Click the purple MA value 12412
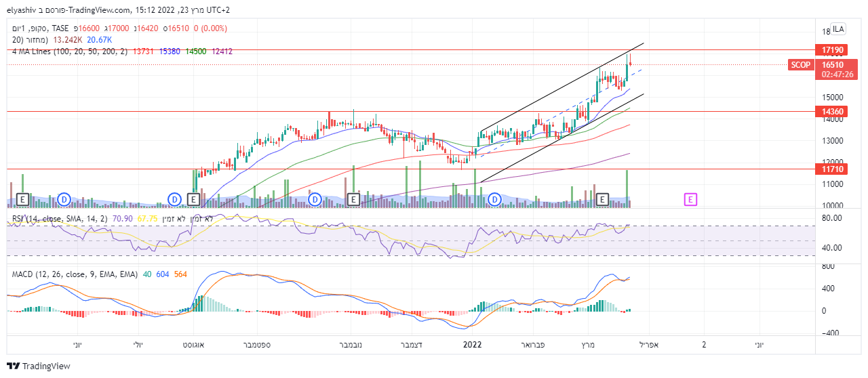The width and height of the screenshot is (868, 378). (222, 51)
